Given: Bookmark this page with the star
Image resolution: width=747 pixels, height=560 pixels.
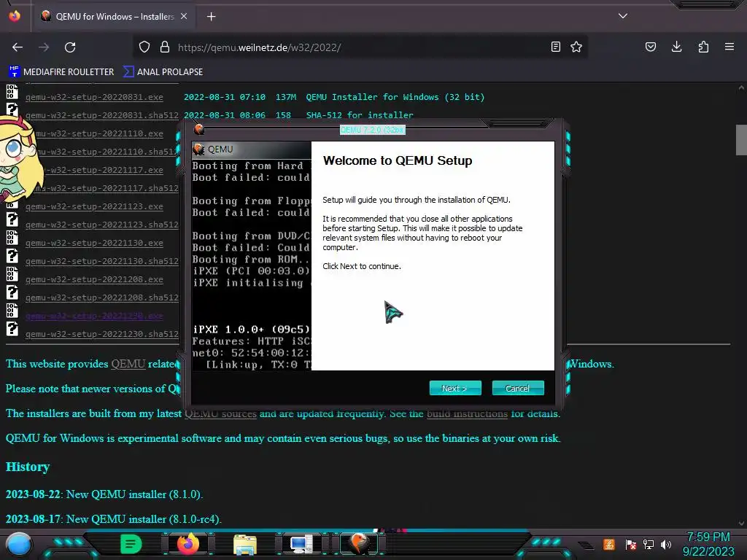Looking at the screenshot, I should point(576,47).
